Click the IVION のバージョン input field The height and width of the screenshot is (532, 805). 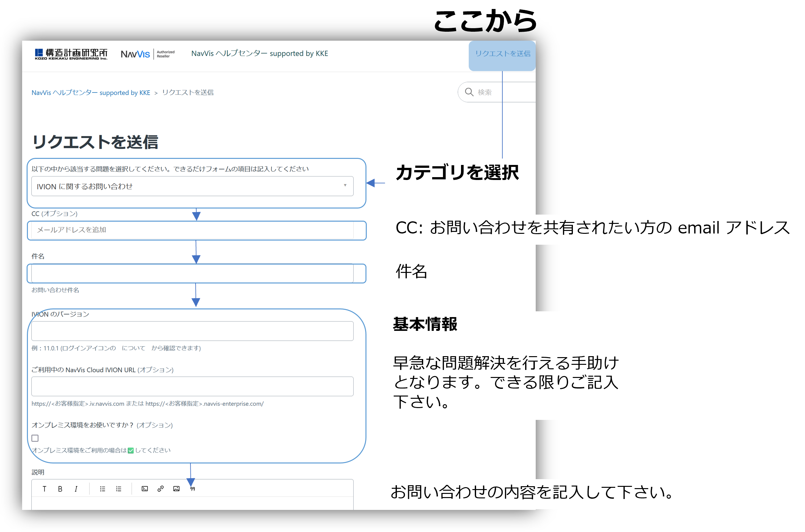[192, 331]
